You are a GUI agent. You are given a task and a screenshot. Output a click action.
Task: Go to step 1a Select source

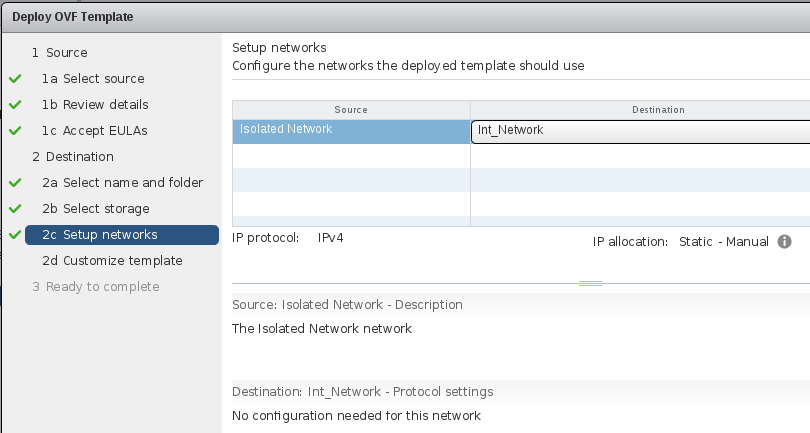[94, 79]
